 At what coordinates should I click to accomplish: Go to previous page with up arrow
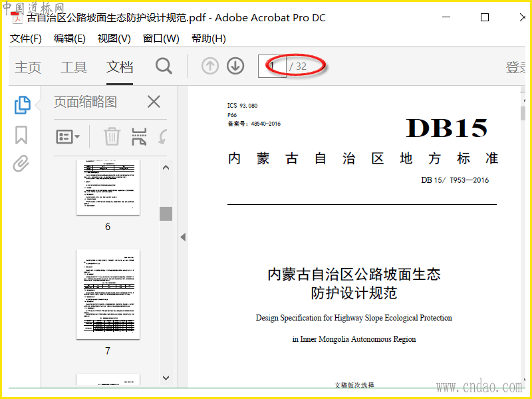[x=210, y=66]
